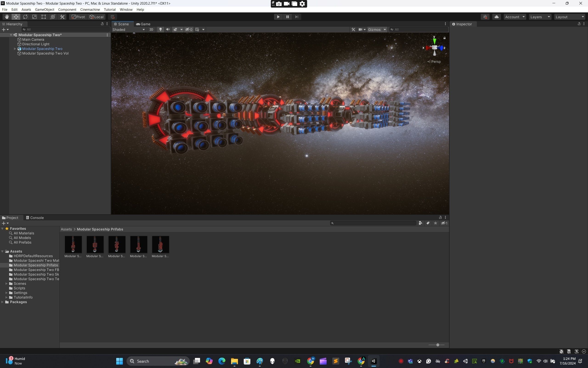The image size is (588, 368).
Task: Click Assets breadcrumb link
Action: click(66, 229)
